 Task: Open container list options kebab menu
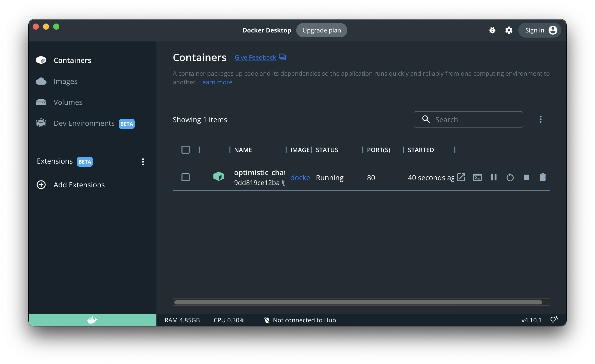(x=540, y=119)
